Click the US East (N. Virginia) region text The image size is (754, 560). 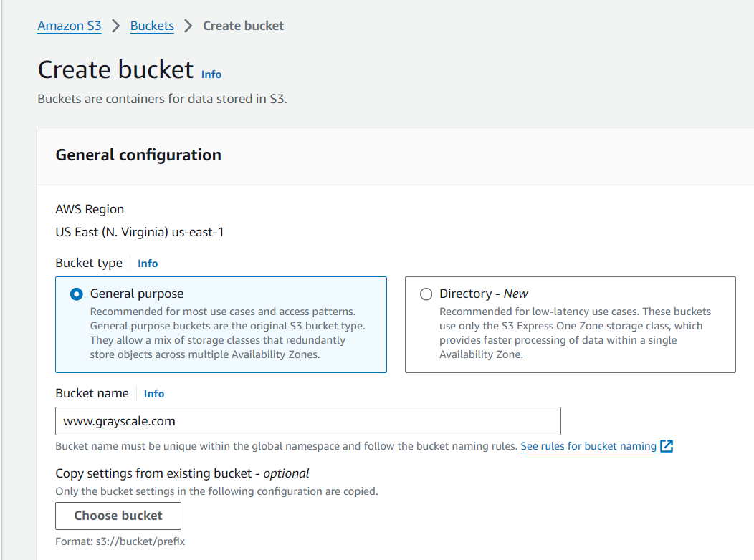click(x=140, y=232)
